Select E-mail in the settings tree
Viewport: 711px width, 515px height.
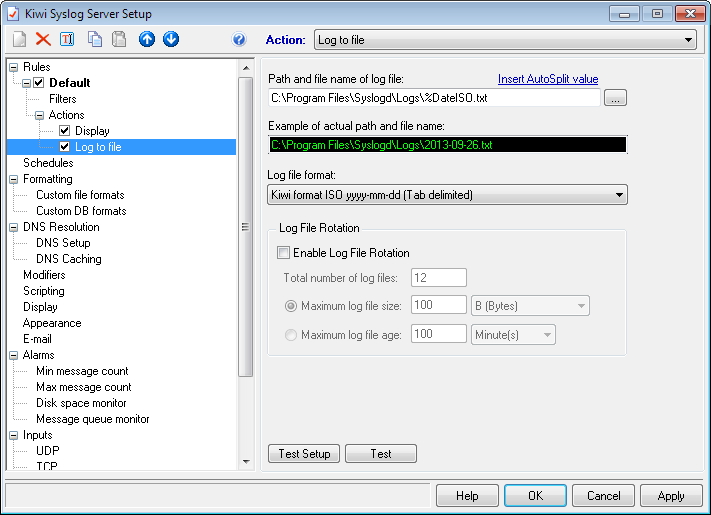coord(40,339)
